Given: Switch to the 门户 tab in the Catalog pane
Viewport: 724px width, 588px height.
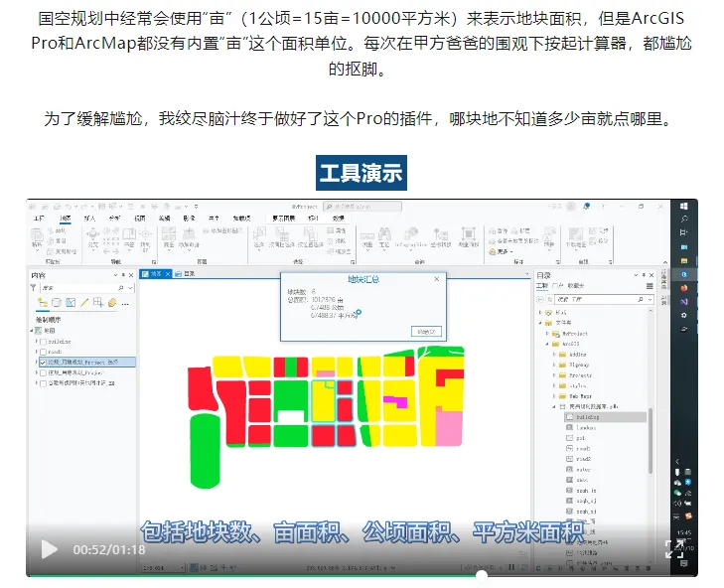Looking at the screenshot, I should [558, 286].
